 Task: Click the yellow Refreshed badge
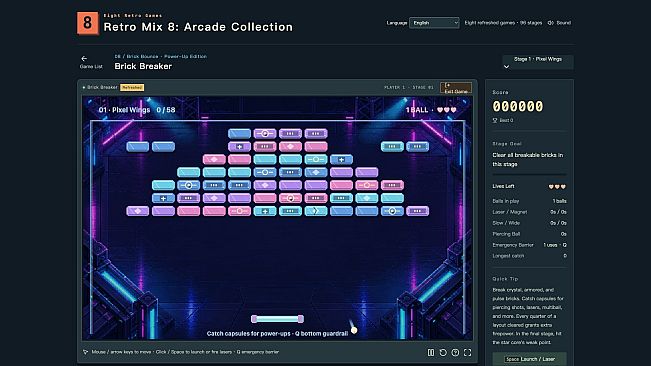click(132, 88)
